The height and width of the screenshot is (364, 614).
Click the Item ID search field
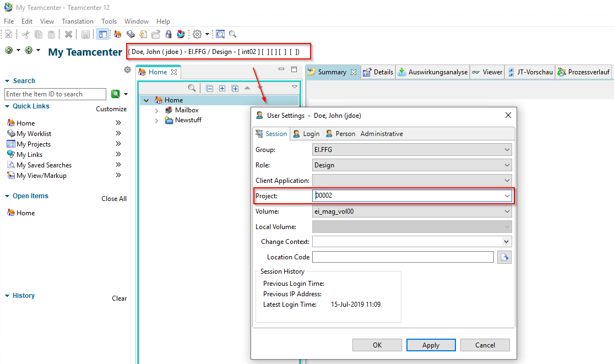coord(55,94)
